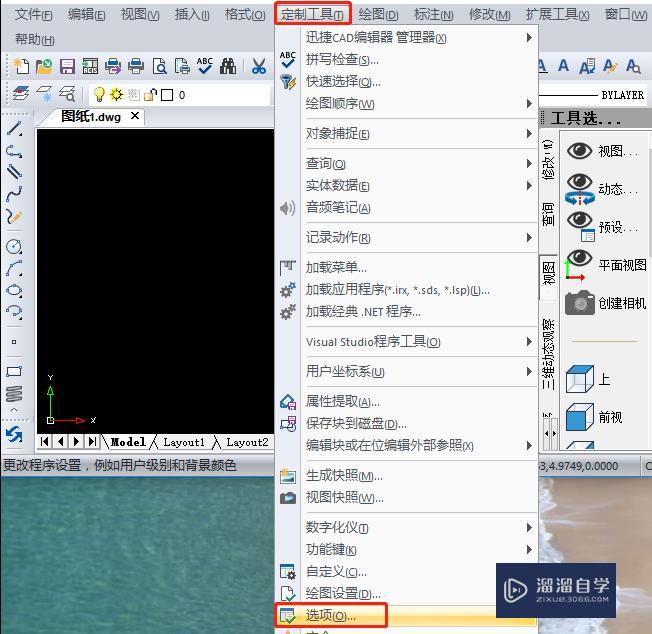652x634 pixels.
Task: Click the Cut scissors icon
Action: point(259,66)
